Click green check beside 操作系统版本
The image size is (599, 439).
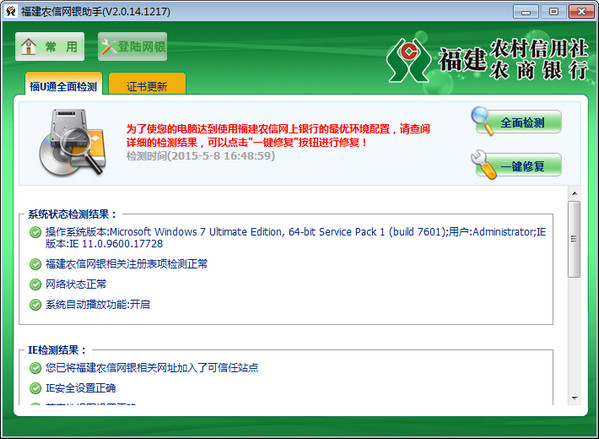tap(35, 232)
